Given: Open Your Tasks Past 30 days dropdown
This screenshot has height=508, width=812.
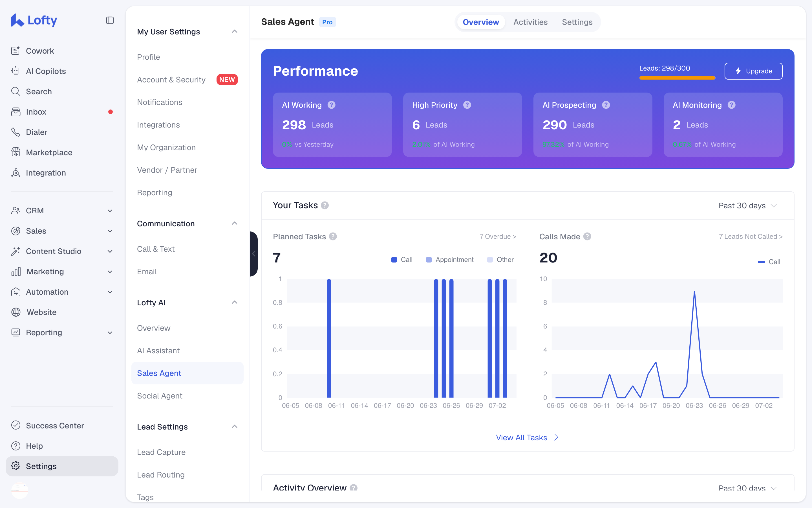Looking at the screenshot, I should [748, 206].
